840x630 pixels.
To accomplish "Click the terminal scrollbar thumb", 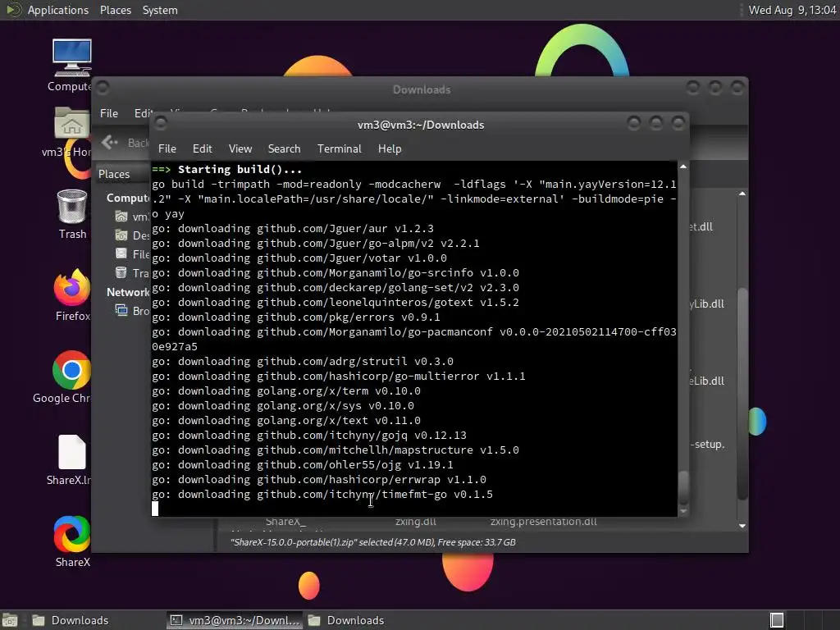I will [683, 487].
